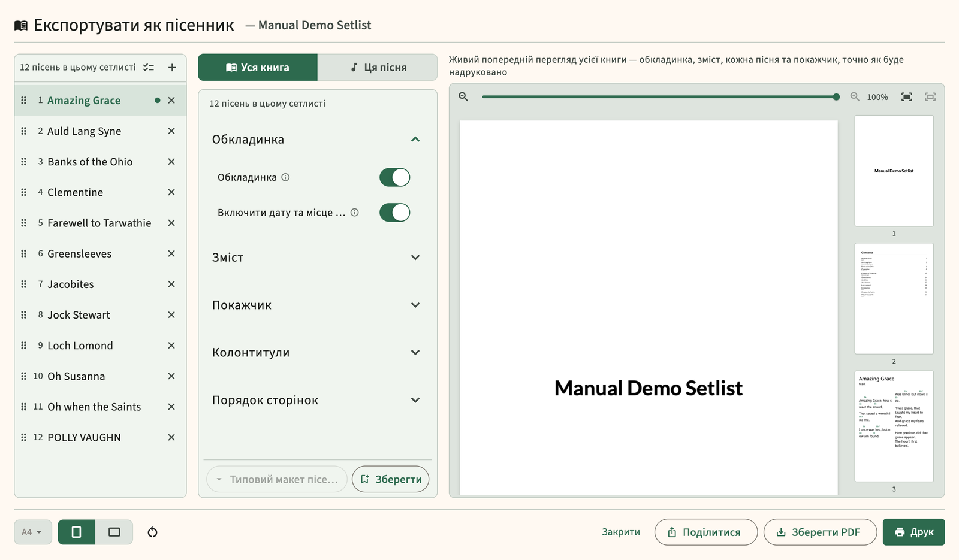Remove Jacobites from the setlist
This screenshot has width=959, height=560.
(171, 284)
